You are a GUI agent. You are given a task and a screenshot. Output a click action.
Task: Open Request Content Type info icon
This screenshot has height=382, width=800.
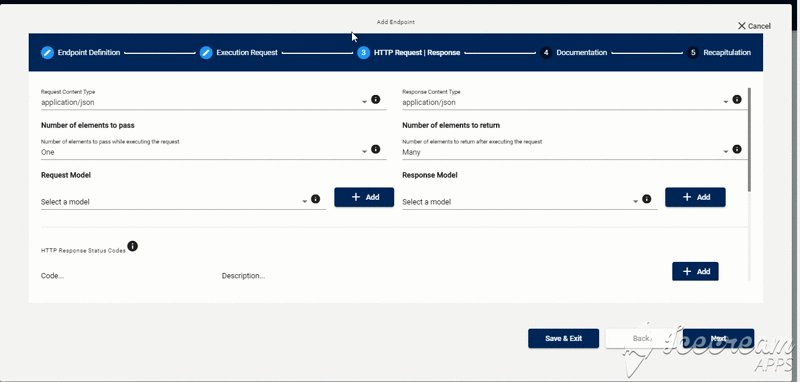coord(376,99)
